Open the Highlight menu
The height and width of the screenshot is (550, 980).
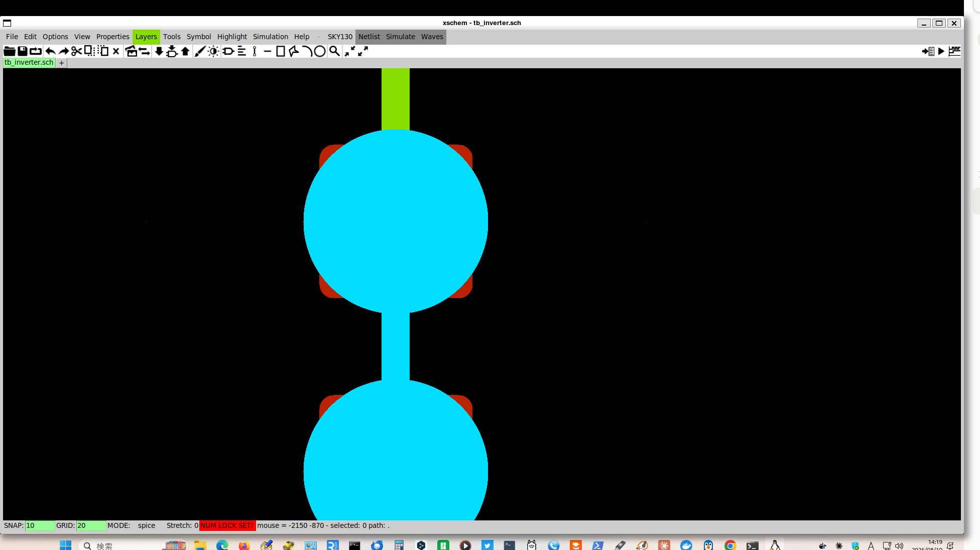(232, 37)
